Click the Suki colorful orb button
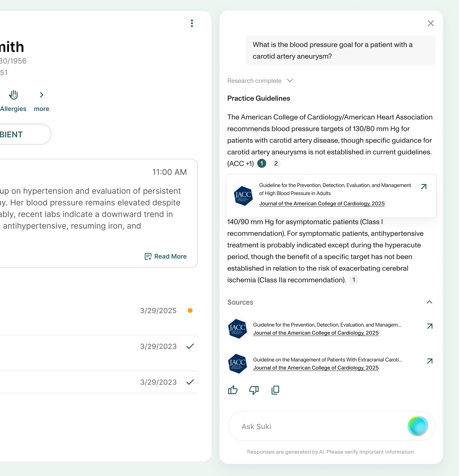 (418, 426)
